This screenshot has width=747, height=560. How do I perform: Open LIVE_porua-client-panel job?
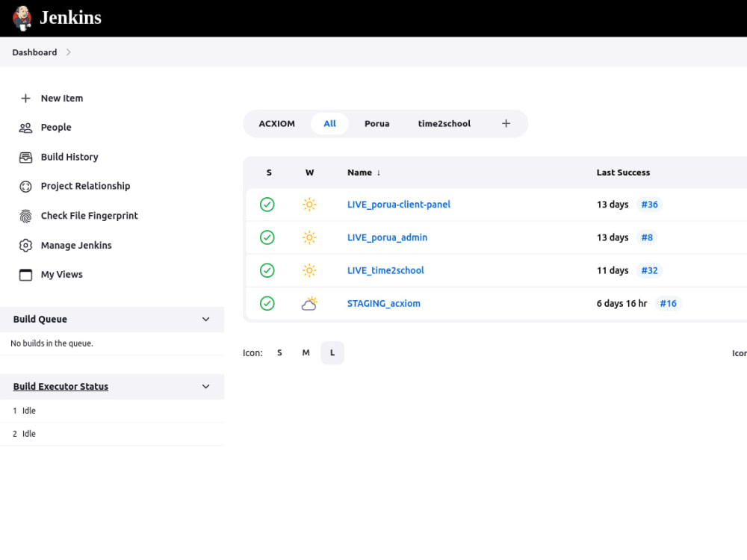[399, 205]
